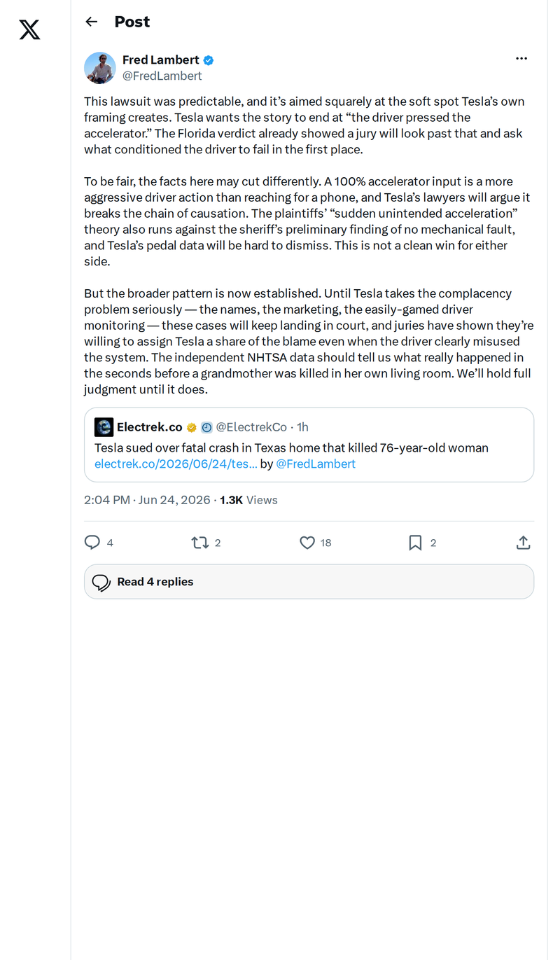Screen dimensions: 560x960
Task: Click the share upload icon
Action: coord(523,543)
